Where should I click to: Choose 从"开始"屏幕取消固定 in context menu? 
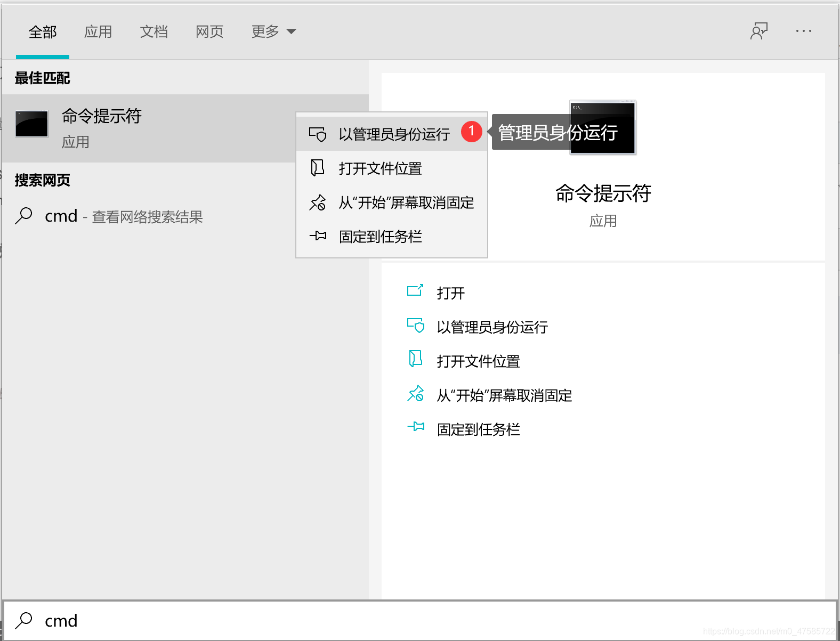click(392, 202)
